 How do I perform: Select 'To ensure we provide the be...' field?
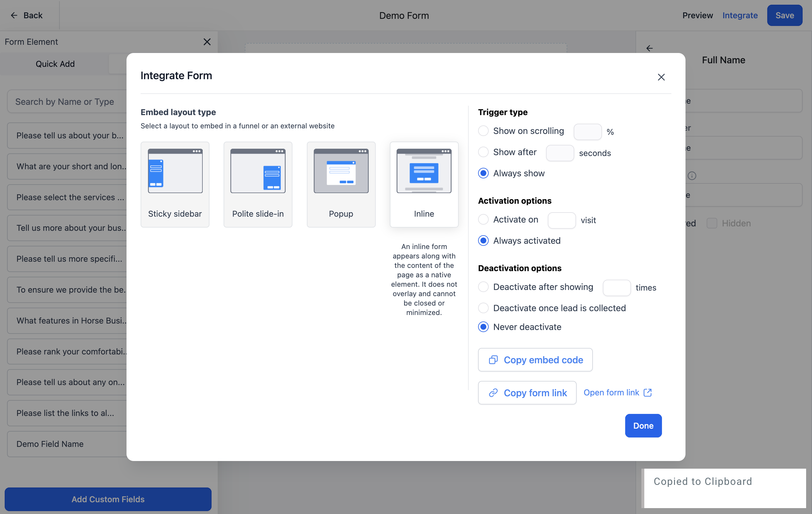coord(67,290)
